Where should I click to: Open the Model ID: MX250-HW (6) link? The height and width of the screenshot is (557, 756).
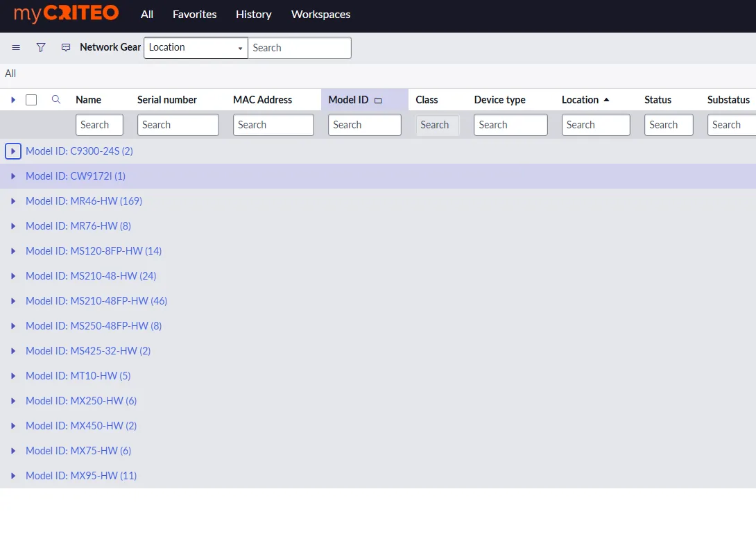[x=81, y=401]
